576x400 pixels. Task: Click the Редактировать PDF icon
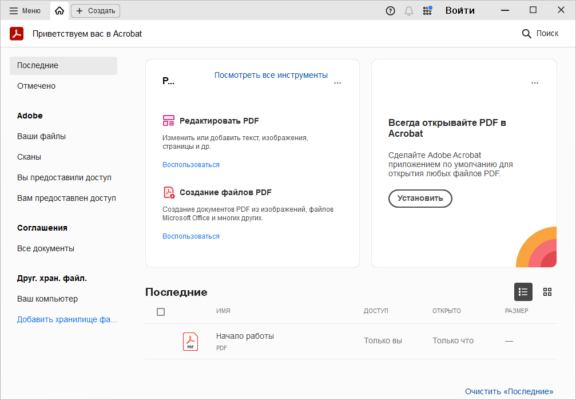tap(169, 120)
